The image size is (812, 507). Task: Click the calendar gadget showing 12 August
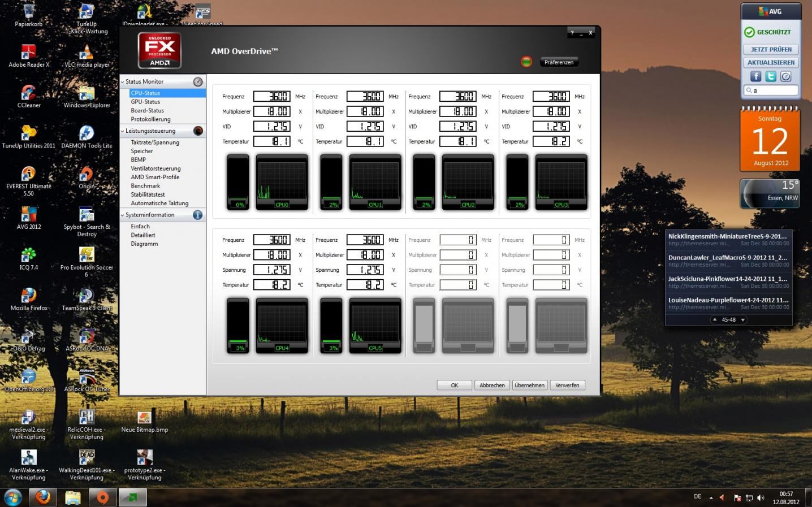(x=770, y=140)
